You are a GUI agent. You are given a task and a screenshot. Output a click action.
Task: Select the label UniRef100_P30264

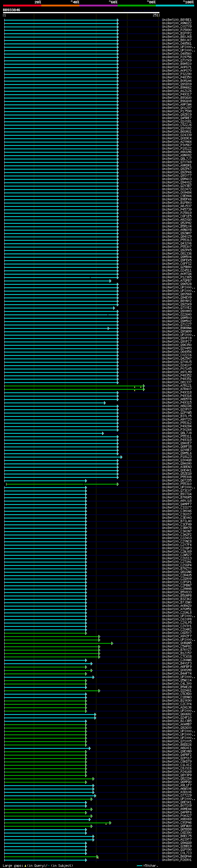[177, 430]
